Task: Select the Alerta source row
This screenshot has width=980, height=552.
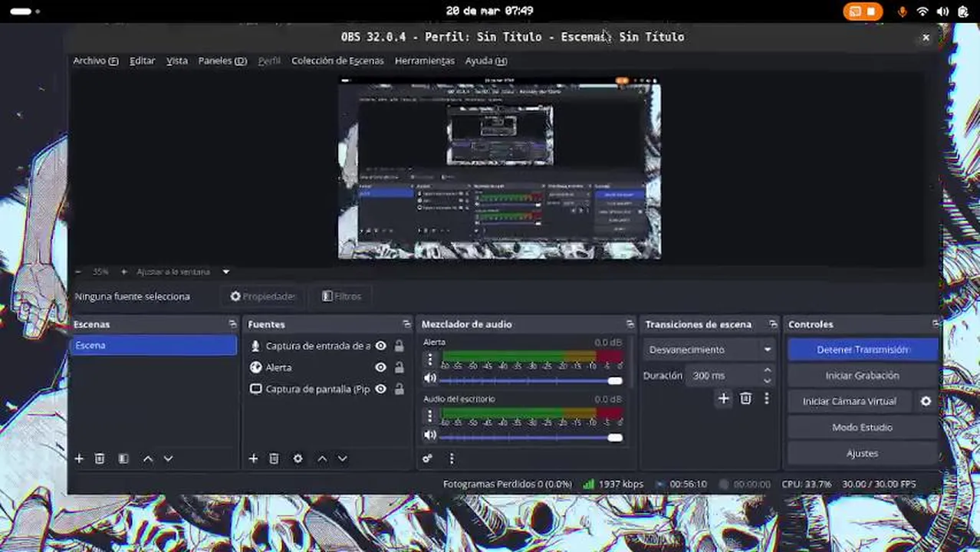Action: (x=327, y=367)
